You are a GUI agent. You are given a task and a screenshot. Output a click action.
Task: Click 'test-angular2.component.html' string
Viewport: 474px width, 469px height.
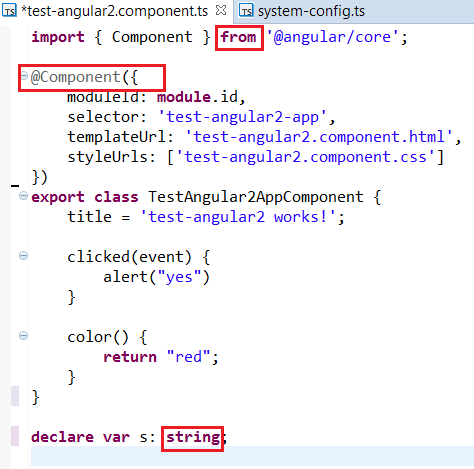(x=318, y=137)
